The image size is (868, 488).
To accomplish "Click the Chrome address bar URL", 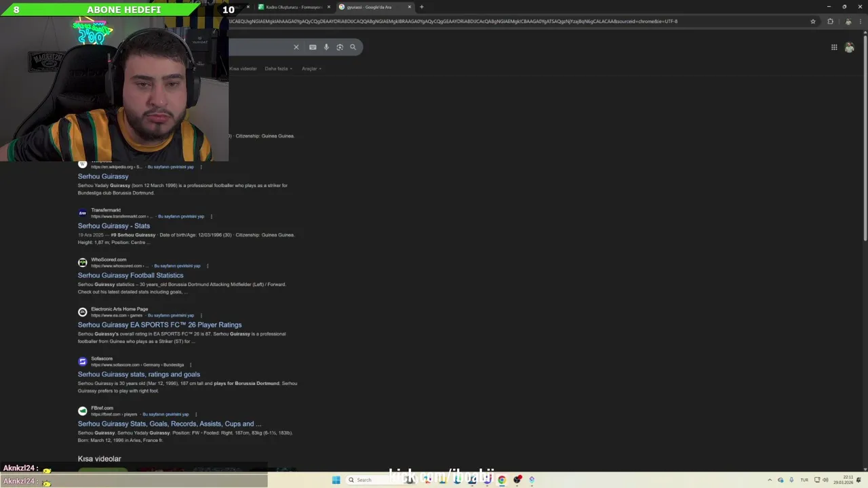I will point(453,21).
